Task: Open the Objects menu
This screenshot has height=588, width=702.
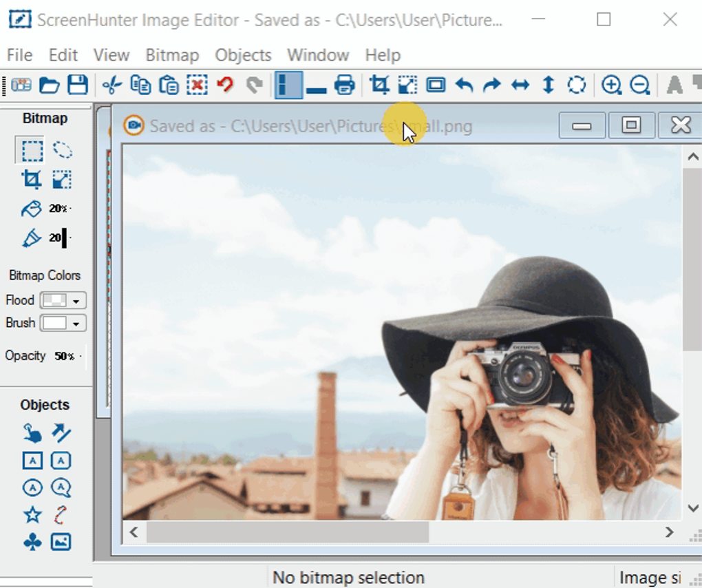Action: 242,55
